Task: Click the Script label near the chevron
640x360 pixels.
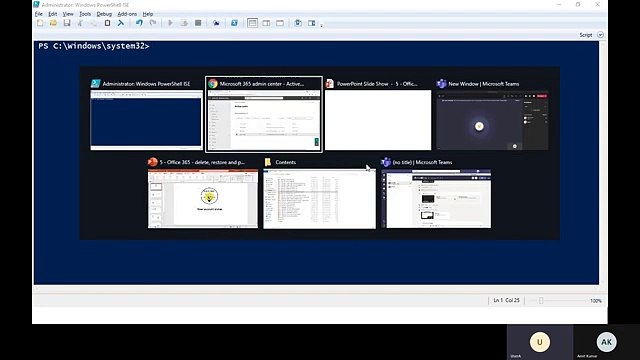Action: (x=586, y=35)
